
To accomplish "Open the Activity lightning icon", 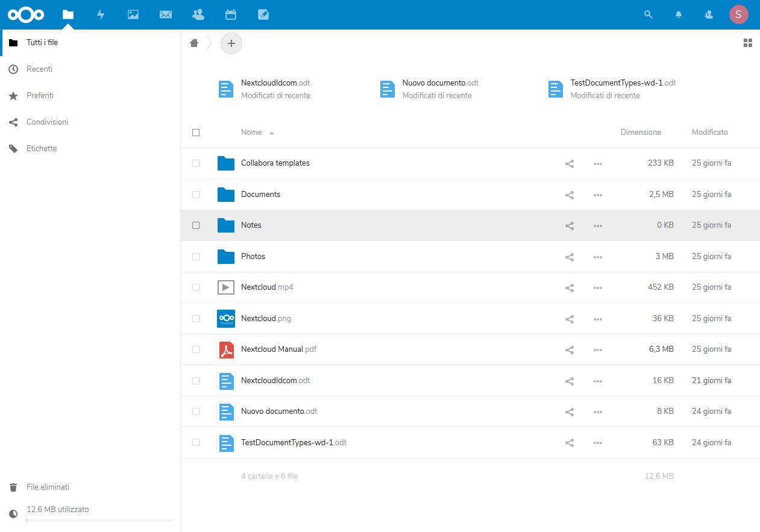I will click(101, 14).
